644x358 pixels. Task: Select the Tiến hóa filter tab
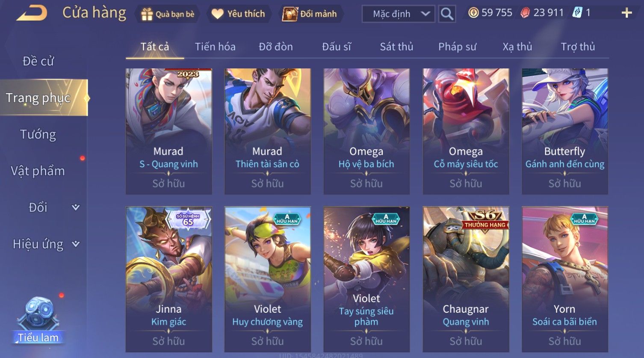(x=215, y=47)
